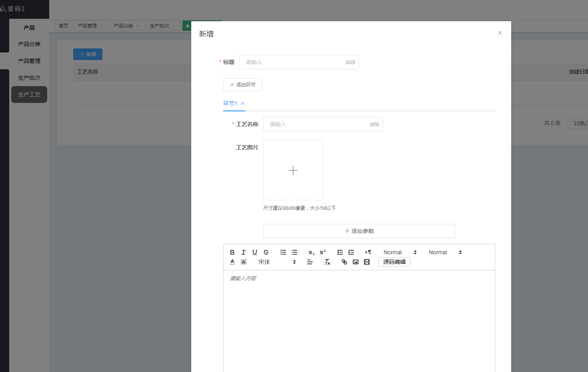Clear text formatting
Image resolution: width=588 pixels, height=372 pixels.
pyautogui.click(x=327, y=262)
